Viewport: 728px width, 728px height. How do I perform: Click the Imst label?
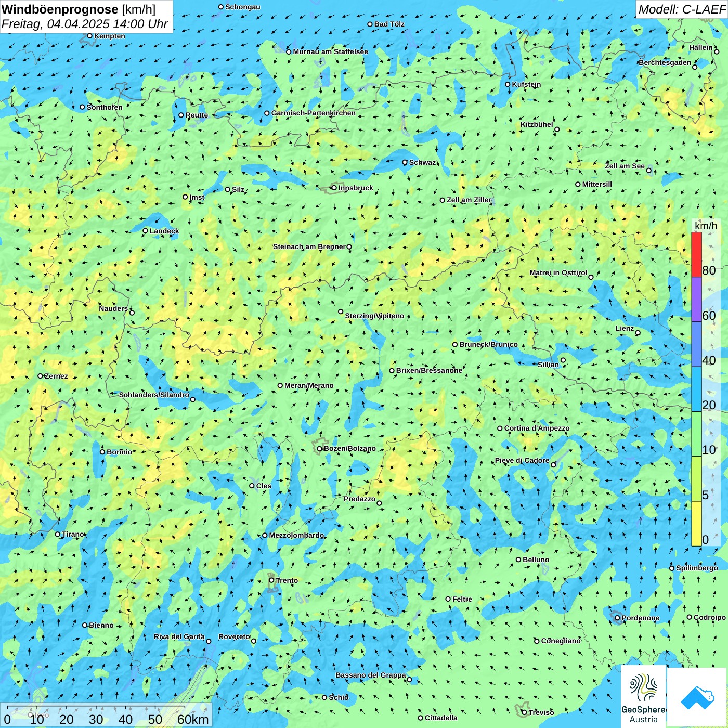pyautogui.click(x=197, y=197)
